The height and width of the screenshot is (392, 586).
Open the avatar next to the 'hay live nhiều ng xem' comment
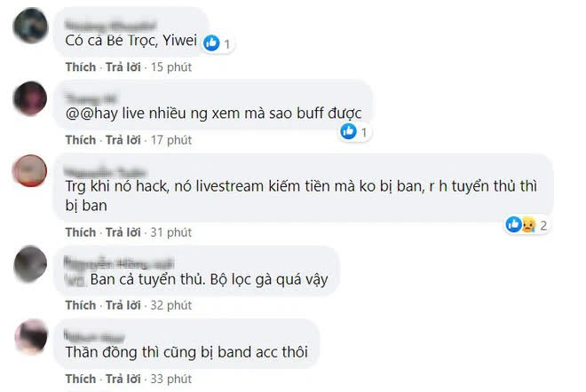coord(30,98)
